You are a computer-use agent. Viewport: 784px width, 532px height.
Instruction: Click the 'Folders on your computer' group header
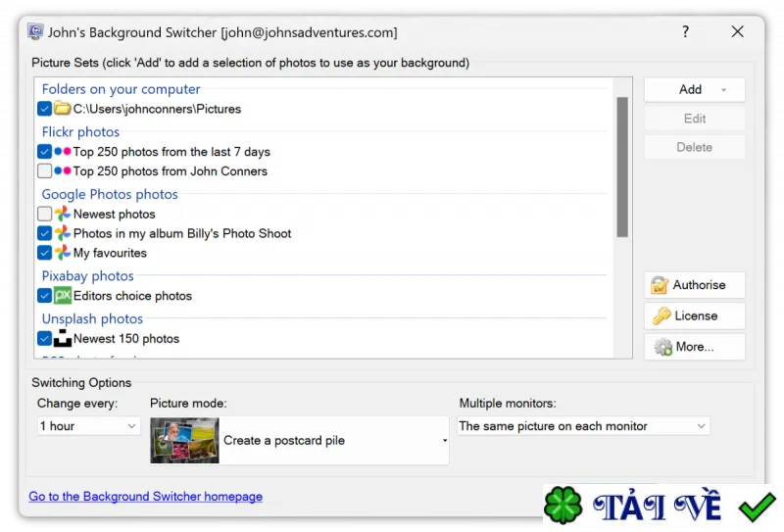121,89
